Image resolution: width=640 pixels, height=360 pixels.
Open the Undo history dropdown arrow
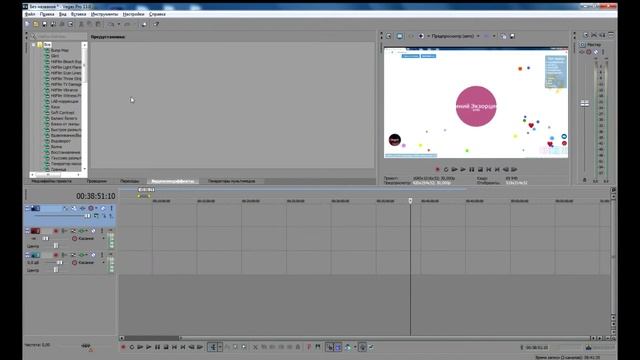coord(119,24)
